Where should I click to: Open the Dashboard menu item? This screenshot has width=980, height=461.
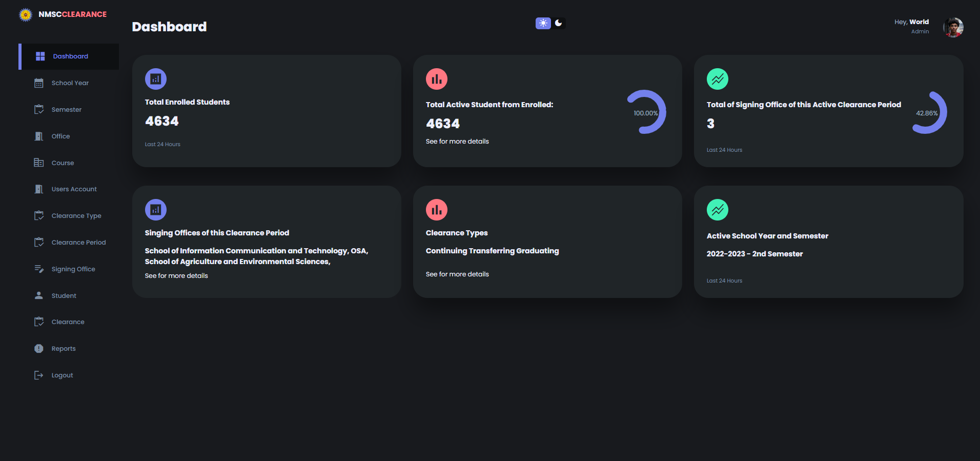pos(70,56)
